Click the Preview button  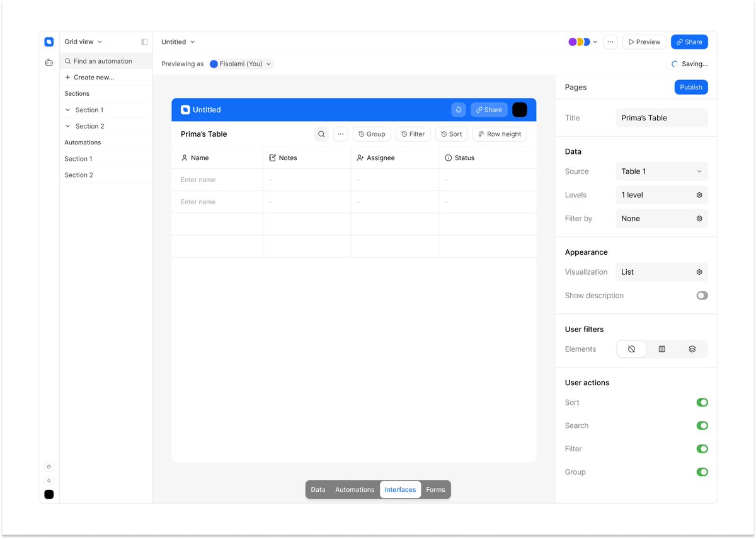pos(644,42)
